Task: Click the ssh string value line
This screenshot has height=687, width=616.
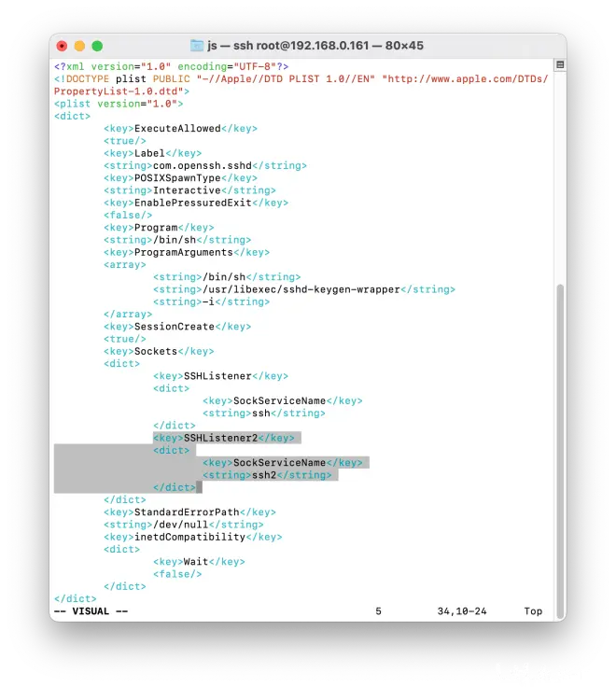Action: click(x=264, y=414)
